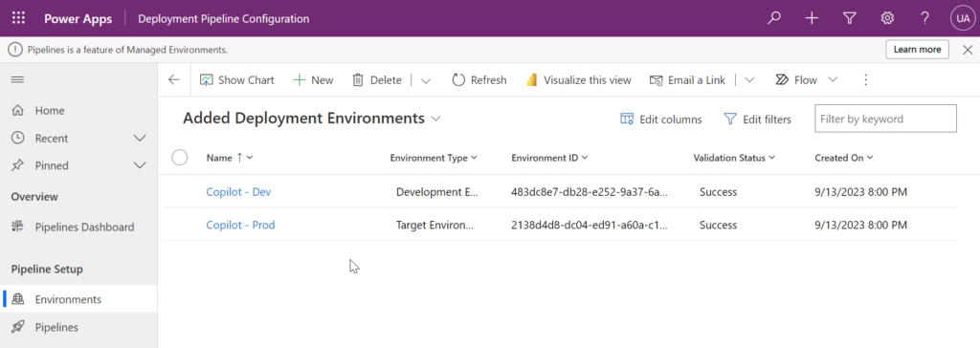Viewport: 980px width, 348px height.
Task: Open Home in the left navigation
Action: [78, 111]
